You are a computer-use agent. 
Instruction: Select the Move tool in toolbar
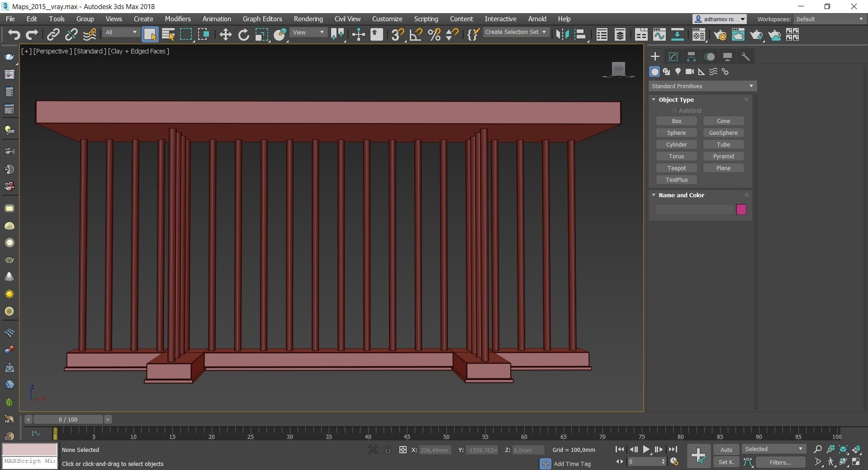coord(225,35)
